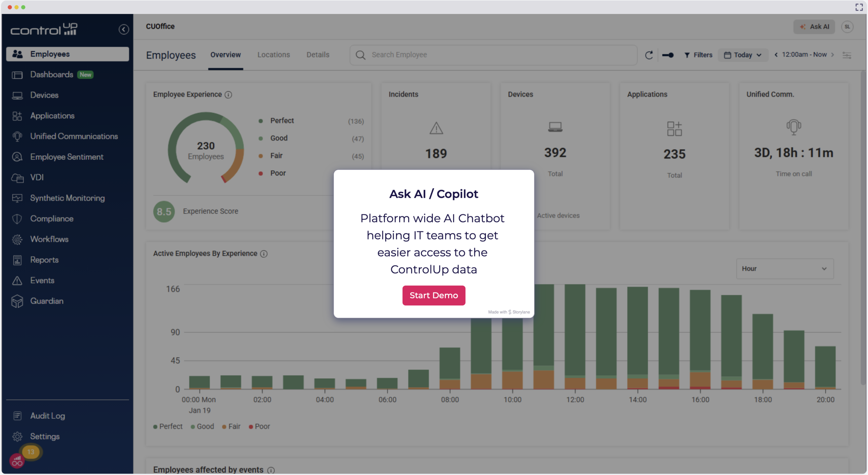Collapse the sidebar with arrow icon
Screen dimensions: 868x475
coord(124,30)
